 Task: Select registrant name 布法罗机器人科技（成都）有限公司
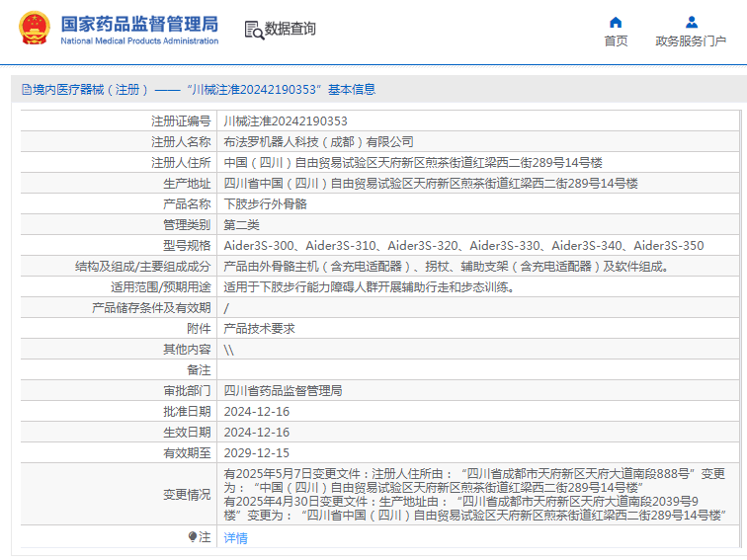coord(318,142)
